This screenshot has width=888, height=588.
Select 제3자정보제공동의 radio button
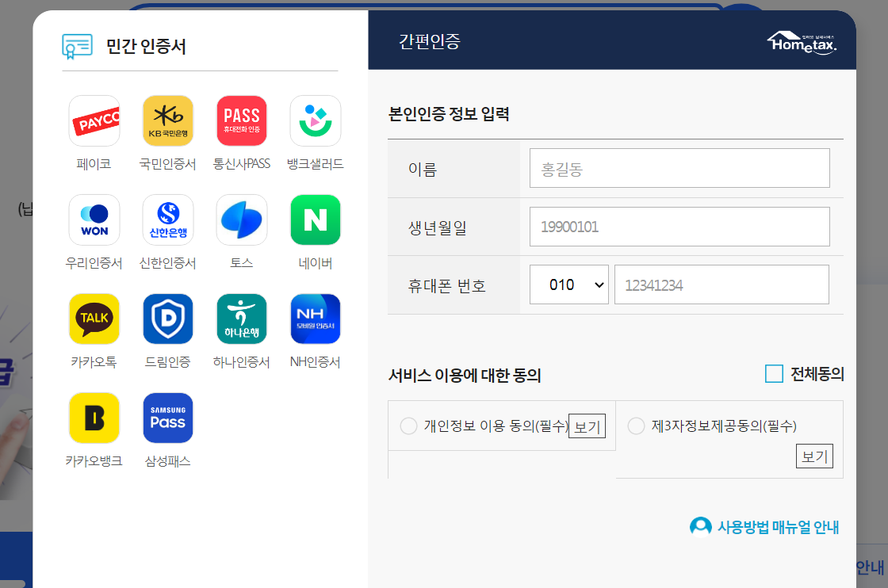tap(636, 426)
